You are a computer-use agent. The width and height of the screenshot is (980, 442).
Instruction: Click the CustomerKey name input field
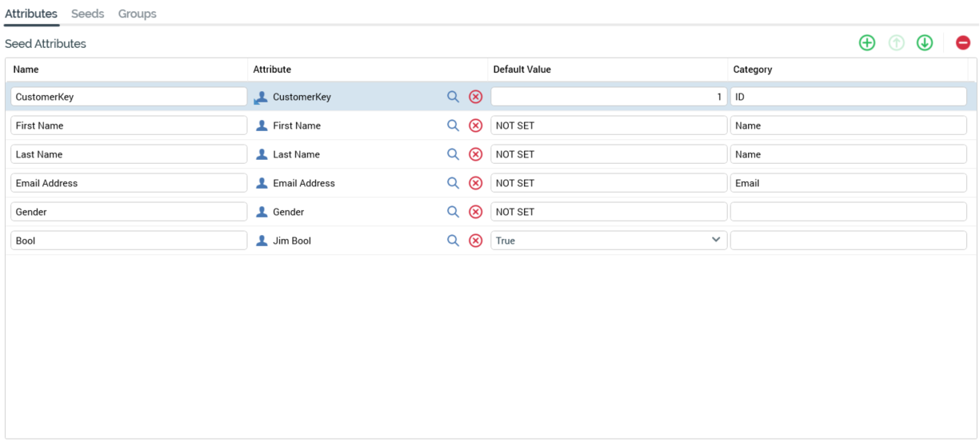click(x=128, y=97)
